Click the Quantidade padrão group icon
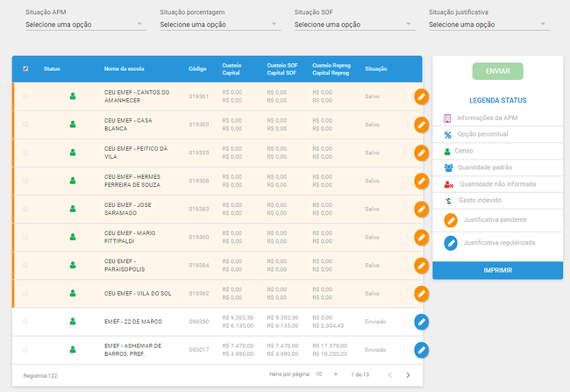The image size is (570, 392). (x=449, y=167)
